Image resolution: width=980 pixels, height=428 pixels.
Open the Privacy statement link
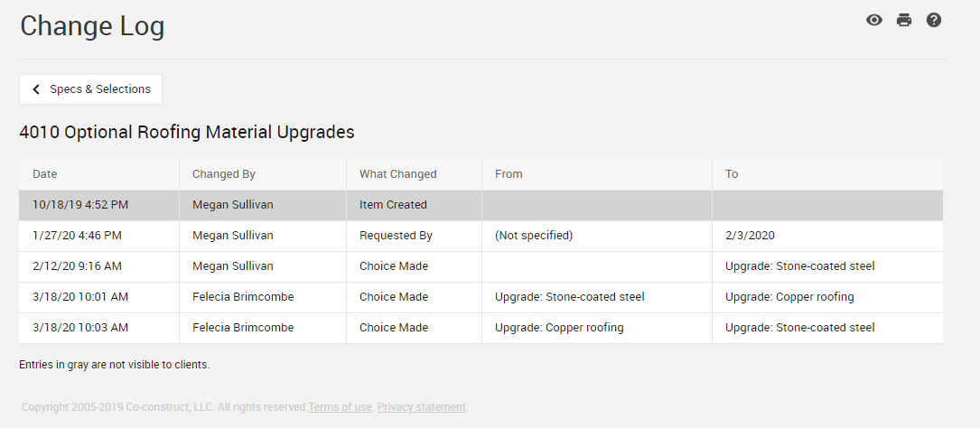[422, 407]
